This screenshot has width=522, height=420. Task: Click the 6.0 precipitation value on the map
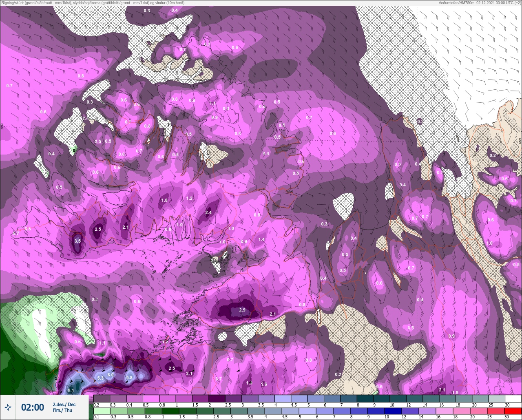111,375
